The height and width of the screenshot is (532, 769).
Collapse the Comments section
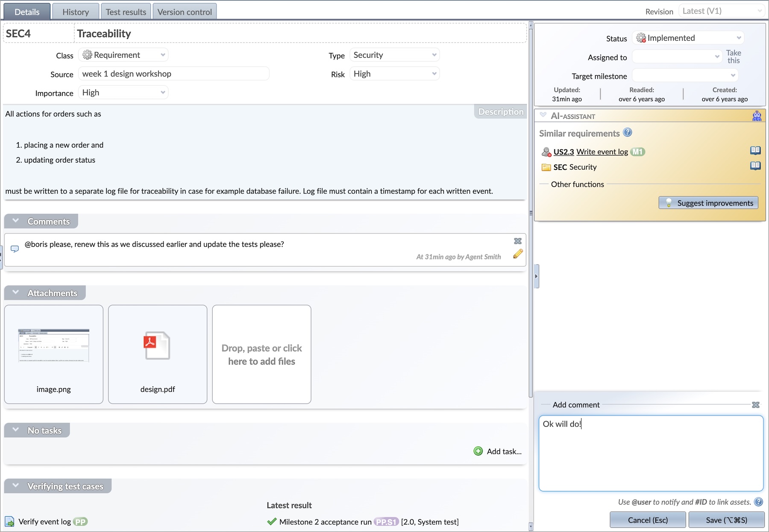click(x=16, y=221)
